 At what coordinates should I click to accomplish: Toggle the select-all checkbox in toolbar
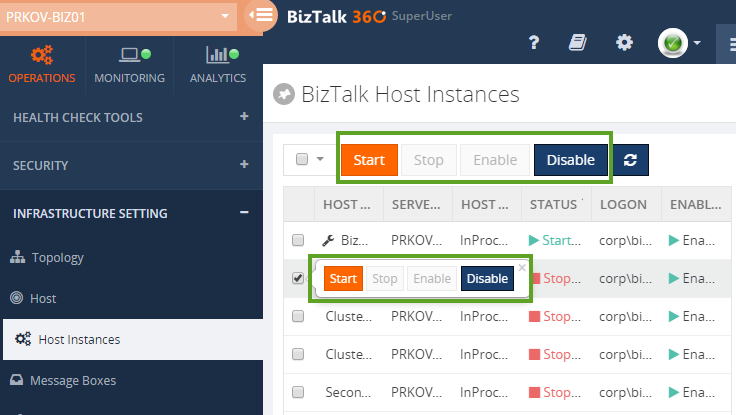(x=302, y=159)
